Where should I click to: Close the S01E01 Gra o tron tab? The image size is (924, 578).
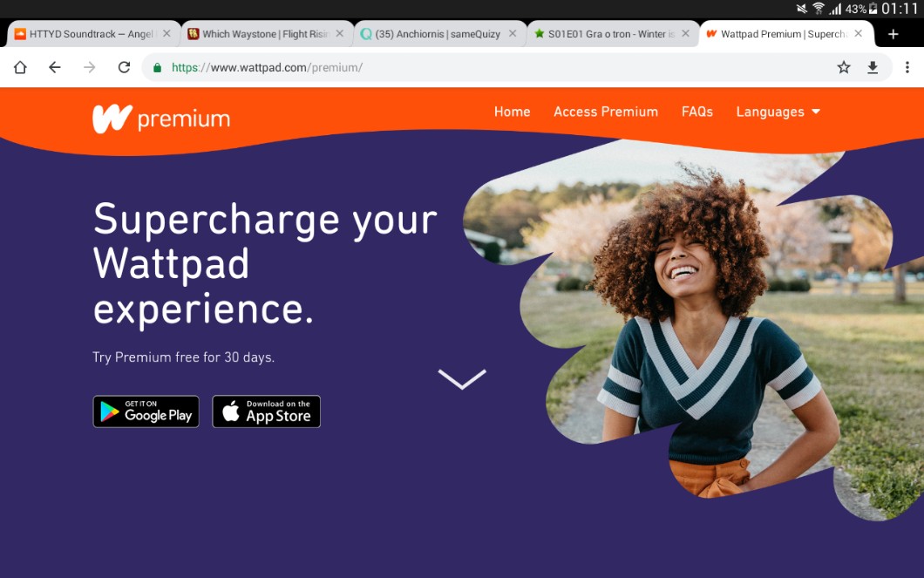pos(685,34)
